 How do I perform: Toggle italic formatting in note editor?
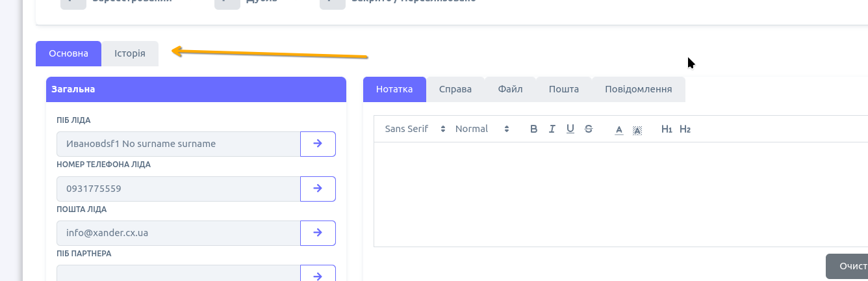(552, 129)
